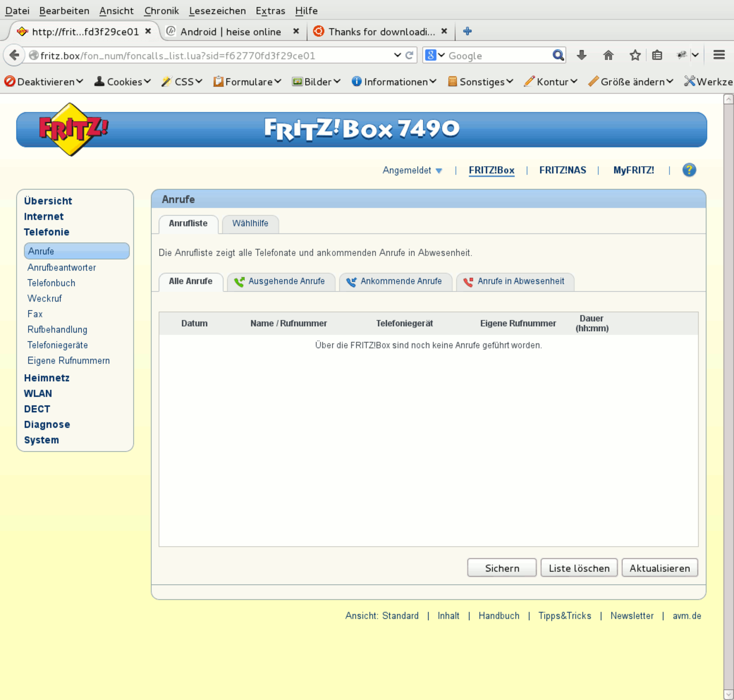Open Übersicht in the sidebar
This screenshot has width=734, height=700.
(x=48, y=201)
